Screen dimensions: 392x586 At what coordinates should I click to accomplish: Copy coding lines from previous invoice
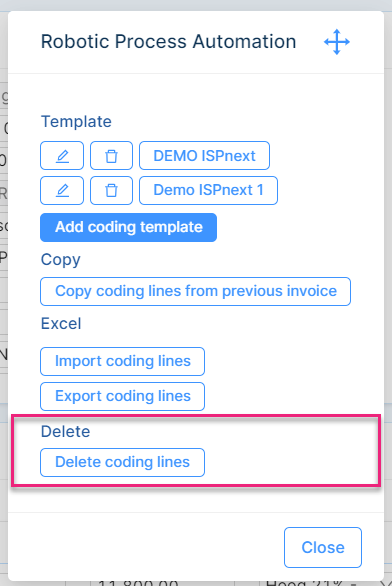(x=195, y=292)
